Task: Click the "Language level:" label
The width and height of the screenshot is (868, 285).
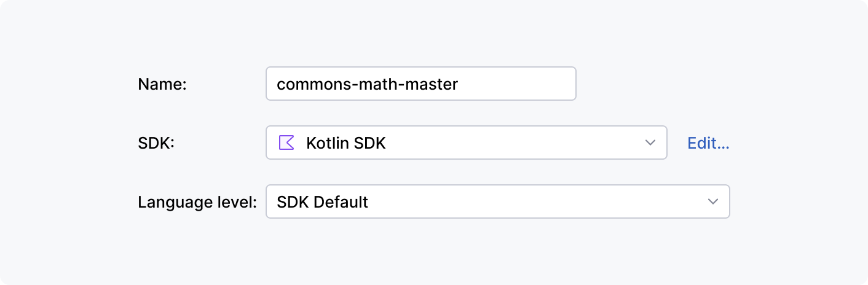Action: point(197,201)
